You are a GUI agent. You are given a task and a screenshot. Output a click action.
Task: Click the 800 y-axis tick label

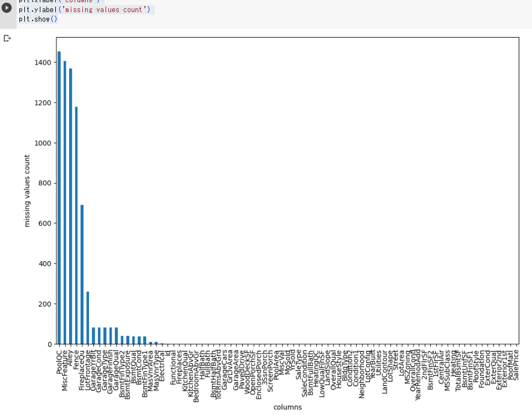[44, 183]
